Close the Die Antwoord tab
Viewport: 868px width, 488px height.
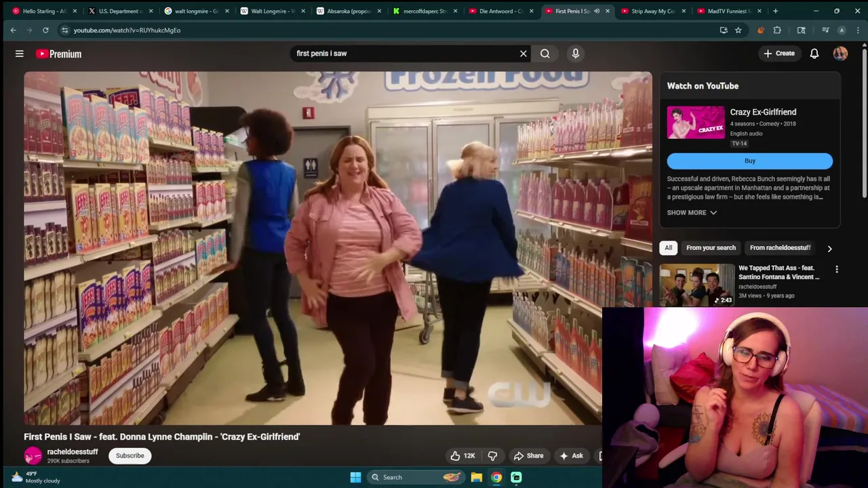click(532, 11)
